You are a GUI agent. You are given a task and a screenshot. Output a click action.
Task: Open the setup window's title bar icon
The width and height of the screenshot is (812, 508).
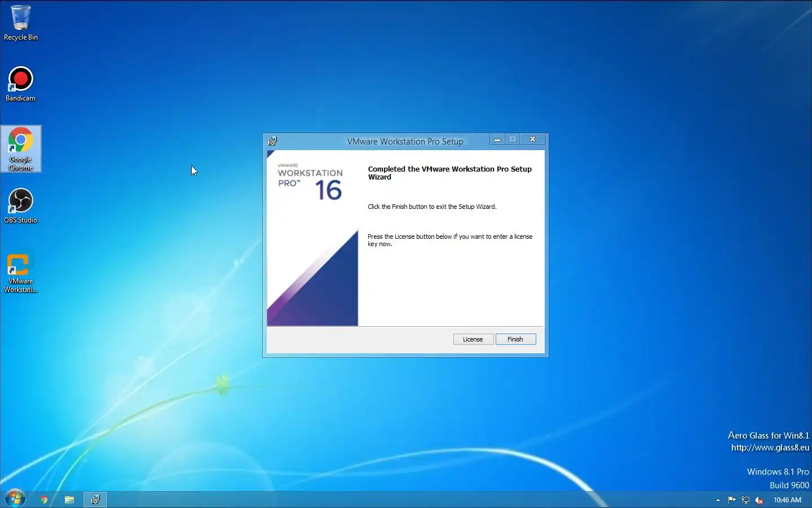273,141
